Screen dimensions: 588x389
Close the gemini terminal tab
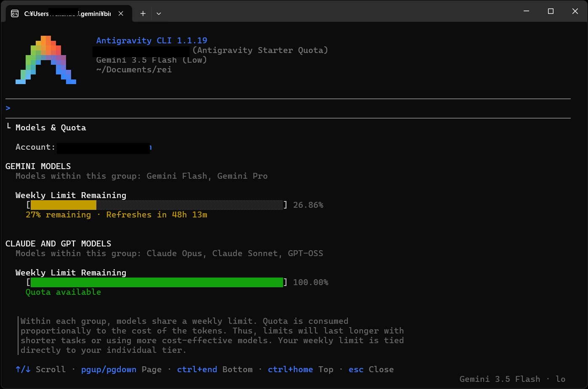[121, 13]
